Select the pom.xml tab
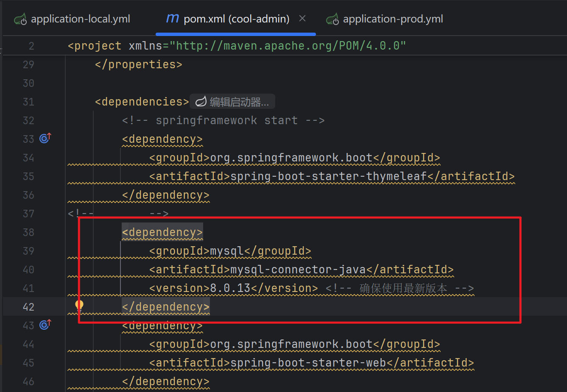567x392 pixels. coord(236,18)
